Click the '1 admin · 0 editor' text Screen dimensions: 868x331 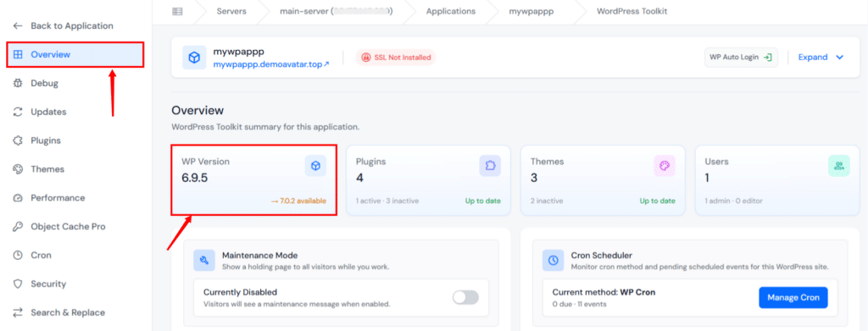[x=733, y=201]
